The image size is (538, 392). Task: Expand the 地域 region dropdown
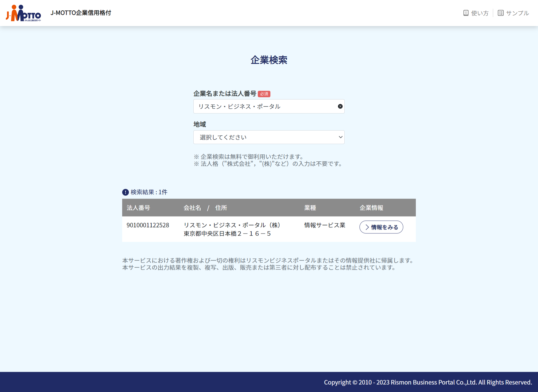click(269, 137)
